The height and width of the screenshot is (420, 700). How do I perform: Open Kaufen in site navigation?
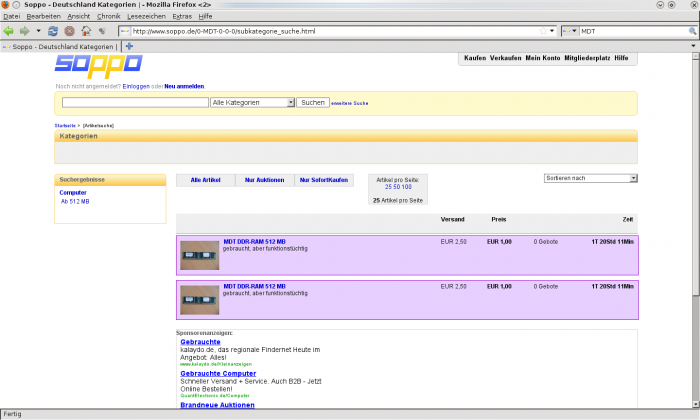click(x=475, y=58)
